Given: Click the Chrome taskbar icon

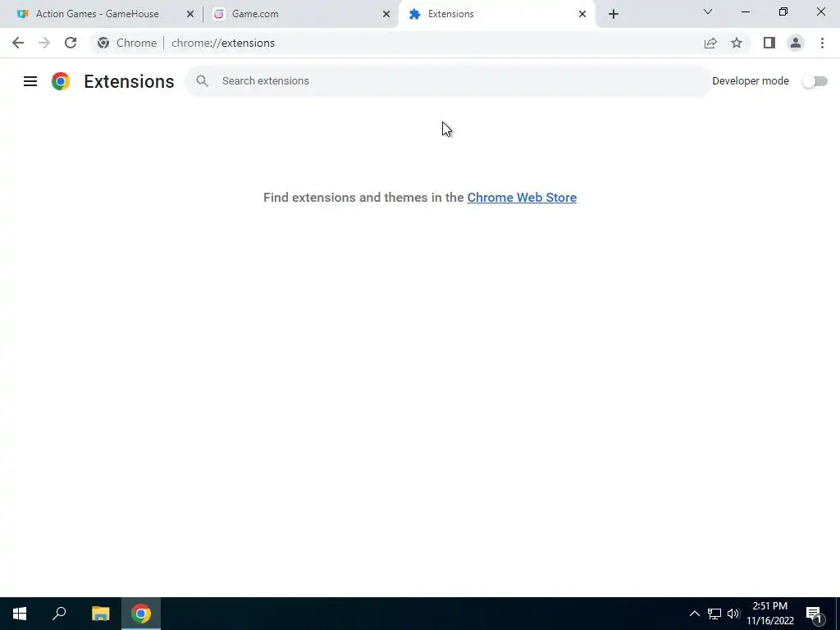Looking at the screenshot, I should pyautogui.click(x=141, y=614).
